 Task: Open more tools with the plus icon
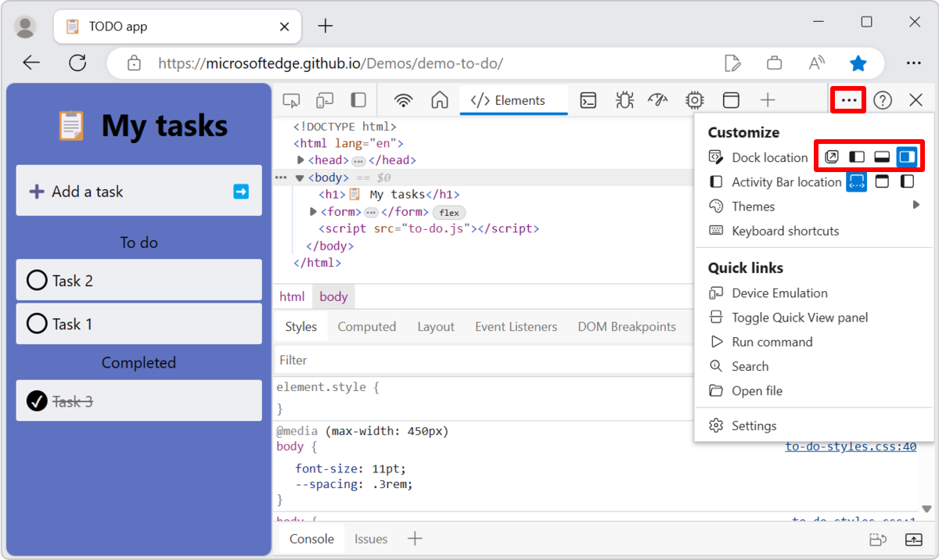tap(768, 100)
